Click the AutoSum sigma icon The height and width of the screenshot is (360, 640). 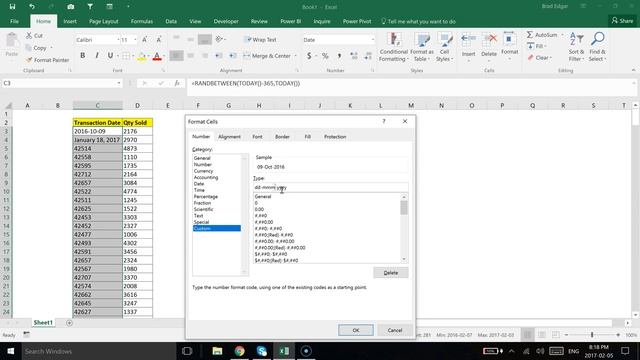[530, 35]
